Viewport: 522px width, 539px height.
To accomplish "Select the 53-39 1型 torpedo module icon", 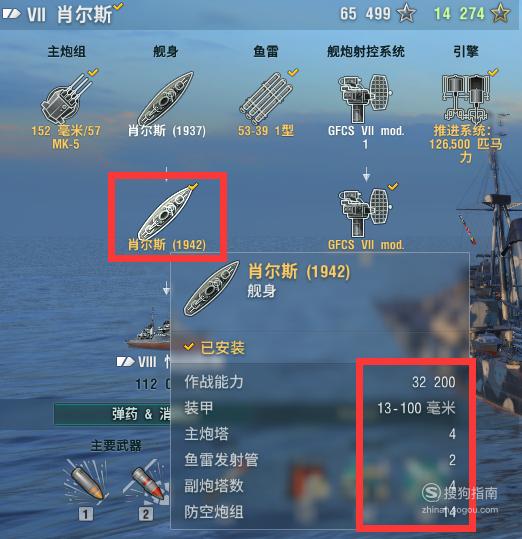I will [x=266, y=98].
